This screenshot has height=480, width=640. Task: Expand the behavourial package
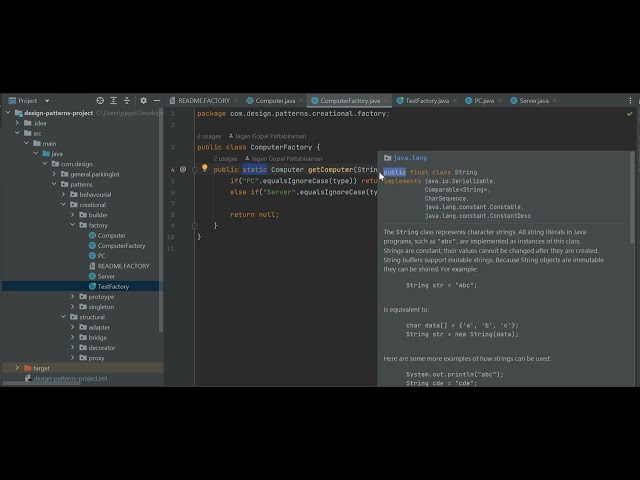(64, 194)
